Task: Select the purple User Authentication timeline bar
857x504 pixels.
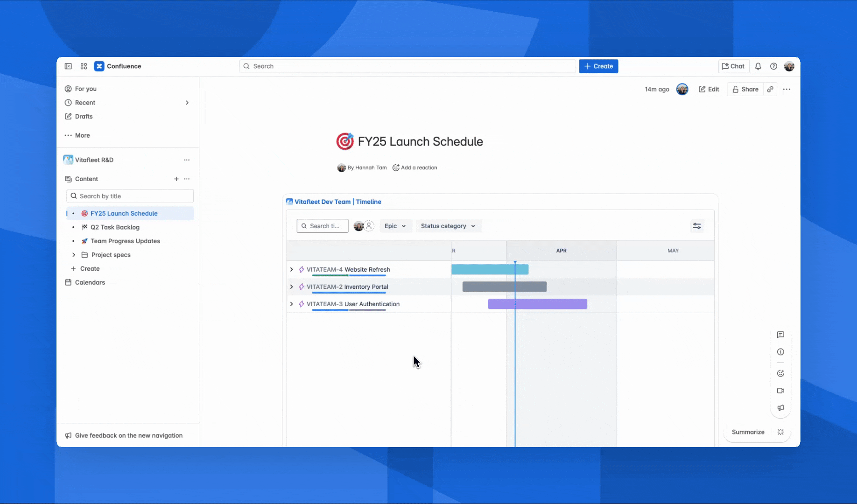Action: [537, 304]
